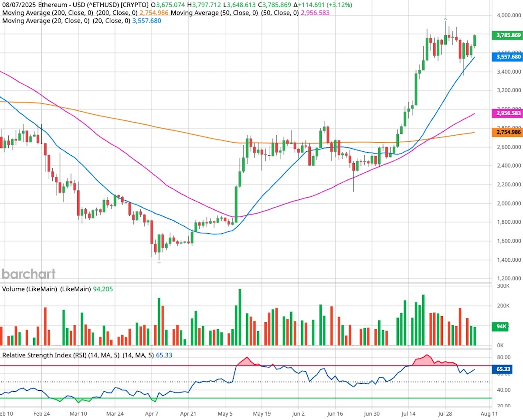Click the blue 3,557.680 moving average flag
Viewport: 523px width, 420px height.
[507, 57]
